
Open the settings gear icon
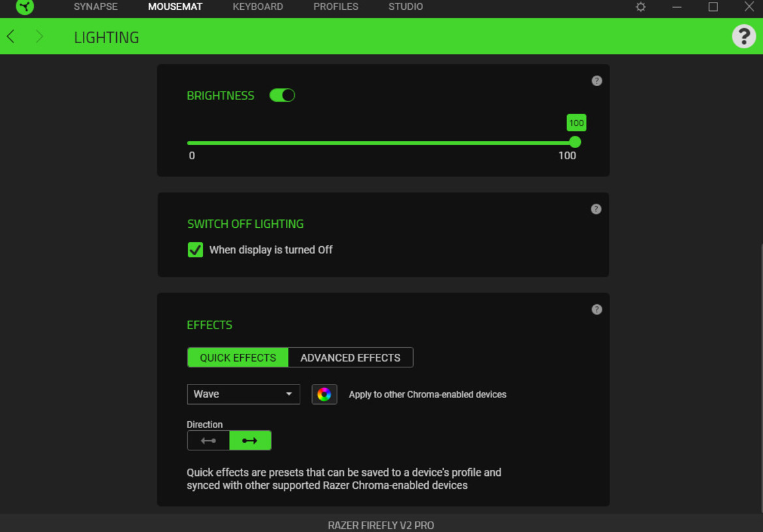[x=641, y=7]
